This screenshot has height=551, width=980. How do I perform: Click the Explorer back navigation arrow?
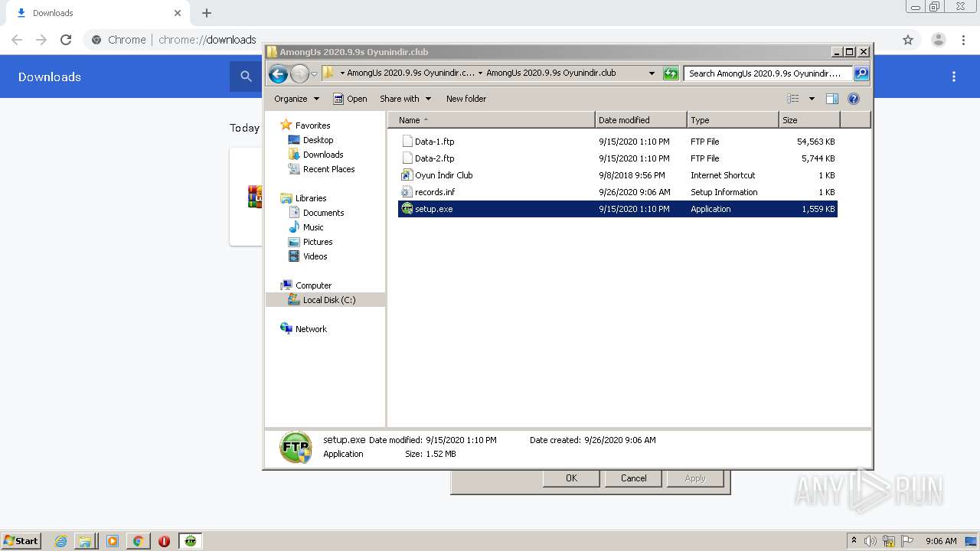tap(278, 73)
